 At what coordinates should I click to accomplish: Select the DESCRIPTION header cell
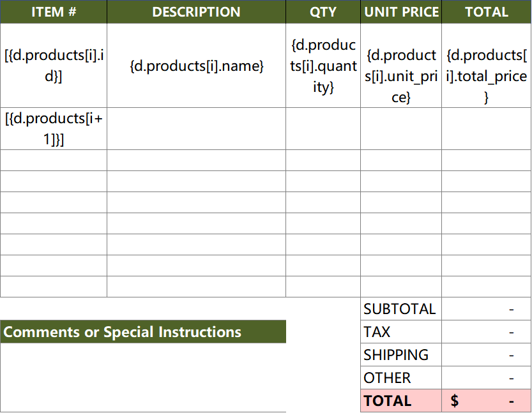point(196,12)
